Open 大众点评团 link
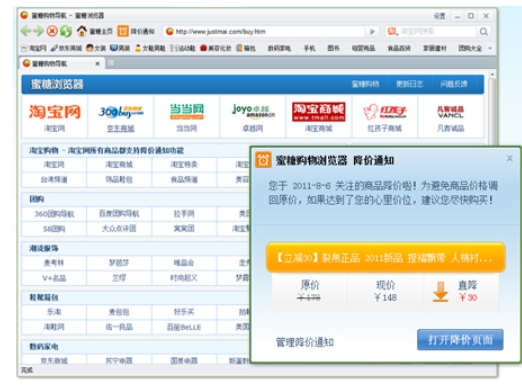This screenshot has width=522, height=387. 119,229
